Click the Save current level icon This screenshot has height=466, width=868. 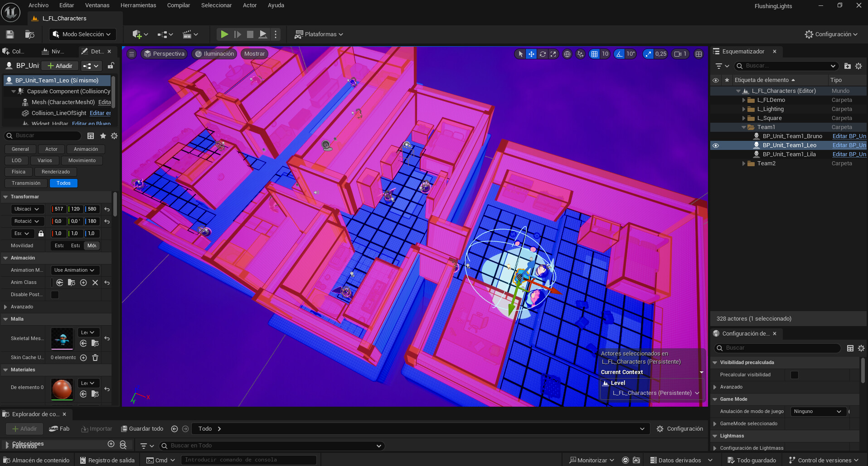[x=10, y=34]
